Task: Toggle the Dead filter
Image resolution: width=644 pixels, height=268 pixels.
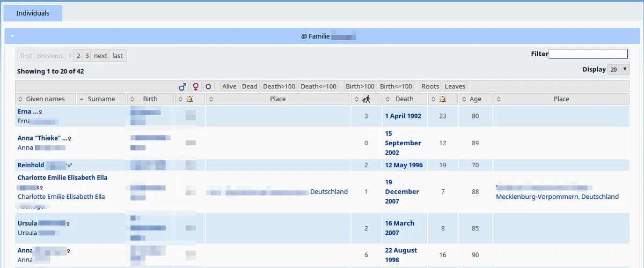Action: [x=250, y=86]
